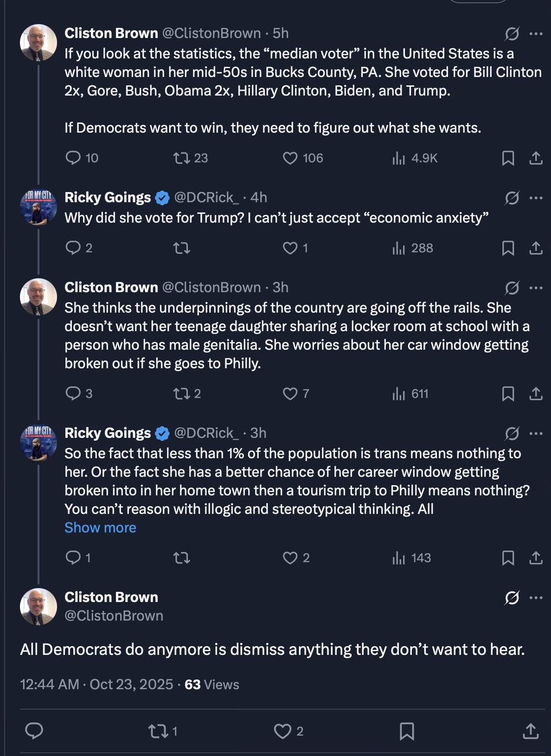
Task: Bookmark Ricky Goings' economic anxiety tweet
Action: [x=508, y=249]
